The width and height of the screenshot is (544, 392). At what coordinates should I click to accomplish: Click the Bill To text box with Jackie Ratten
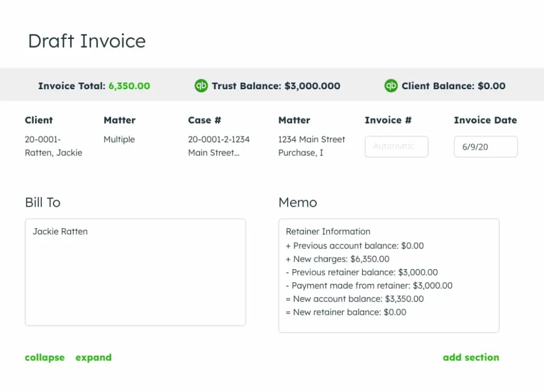(135, 272)
